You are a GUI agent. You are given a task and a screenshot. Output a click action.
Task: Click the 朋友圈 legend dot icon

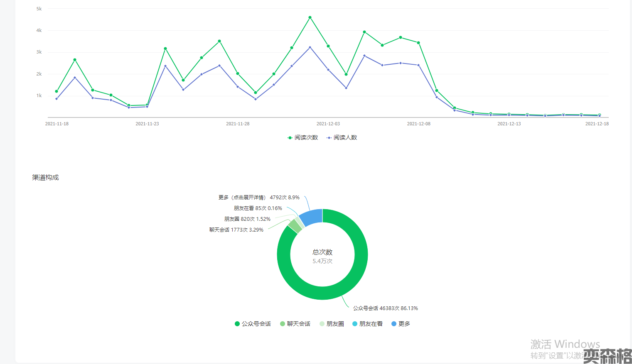(322, 324)
